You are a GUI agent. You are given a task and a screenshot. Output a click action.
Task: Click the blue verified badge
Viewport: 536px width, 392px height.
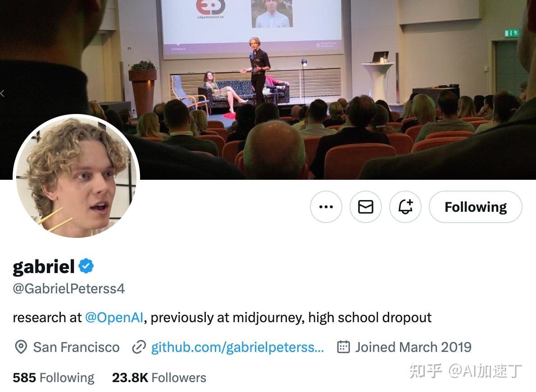[x=86, y=266]
